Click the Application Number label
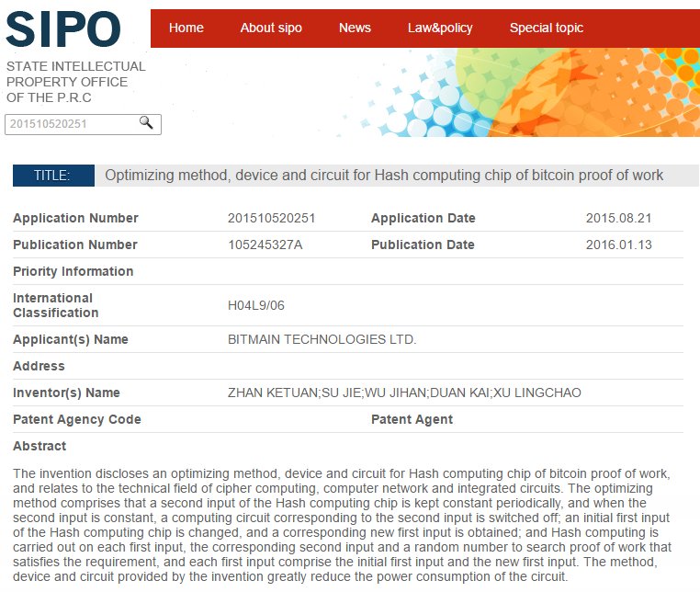The height and width of the screenshot is (592, 700). [75, 218]
